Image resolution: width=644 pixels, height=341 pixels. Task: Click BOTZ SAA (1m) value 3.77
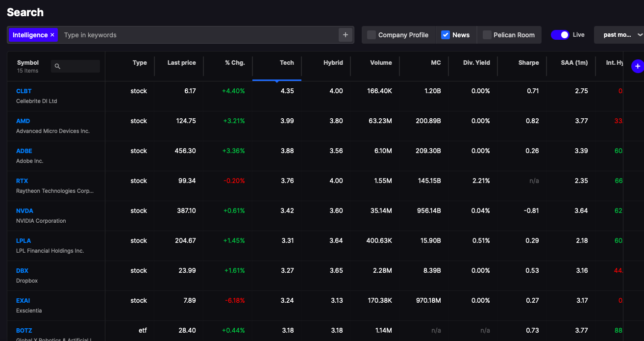tap(581, 331)
